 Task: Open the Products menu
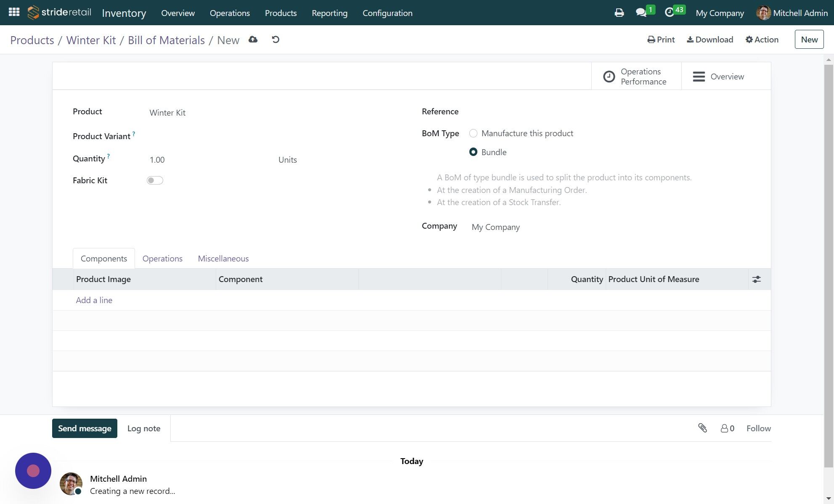coord(281,13)
